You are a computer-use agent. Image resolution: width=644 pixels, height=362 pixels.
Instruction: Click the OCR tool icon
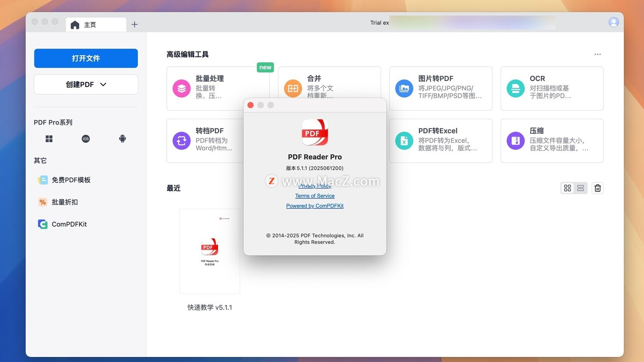(x=516, y=88)
